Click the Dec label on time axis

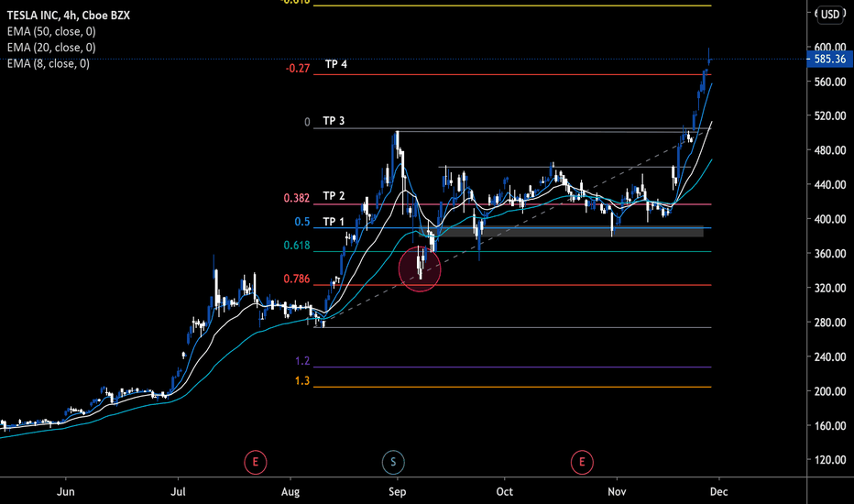[x=718, y=491]
